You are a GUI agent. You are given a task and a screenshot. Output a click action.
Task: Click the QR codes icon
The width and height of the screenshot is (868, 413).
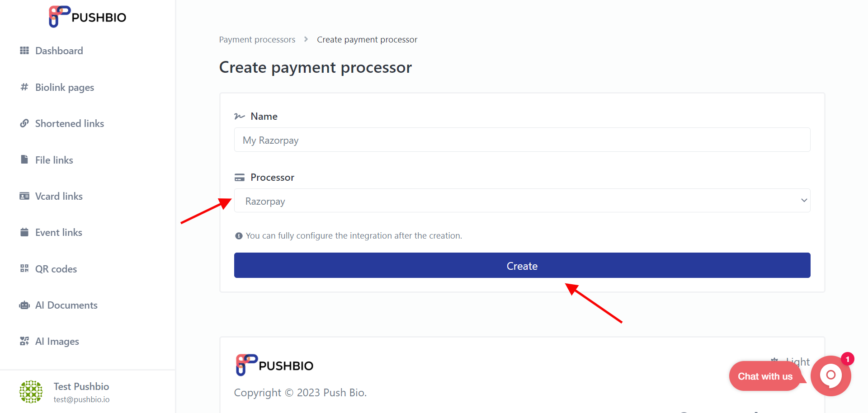[x=24, y=268]
